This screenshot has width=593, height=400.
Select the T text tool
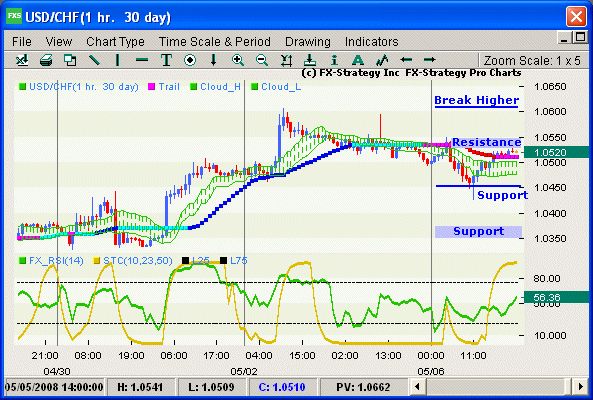[166, 60]
